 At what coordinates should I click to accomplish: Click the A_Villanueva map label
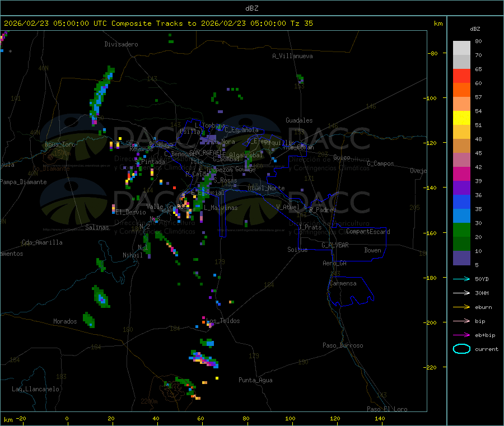tap(292, 56)
